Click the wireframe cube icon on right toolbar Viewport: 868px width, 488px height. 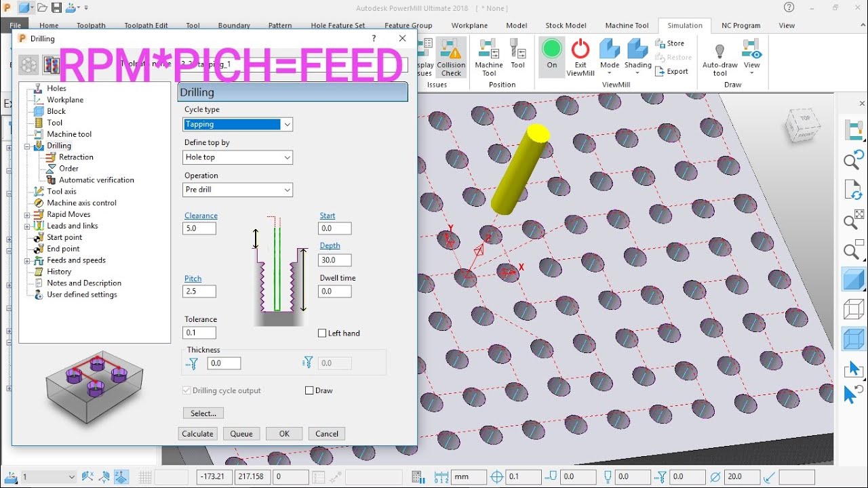coord(854,309)
